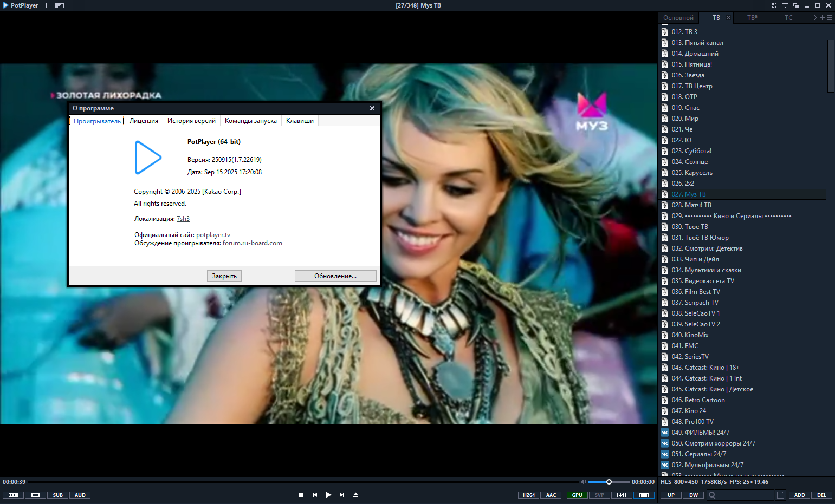
Task: Click the Play button in the control bar
Action: (x=328, y=495)
